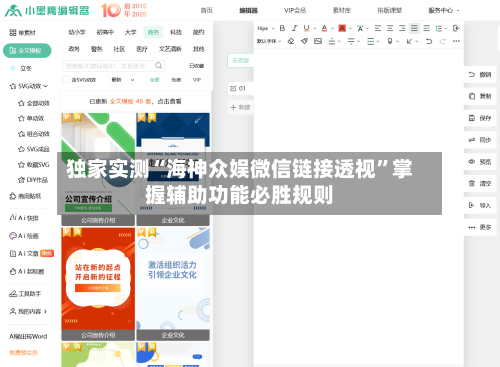Click the eraser clear-format icon
The width and height of the screenshot is (500, 367).
click(x=291, y=41)
